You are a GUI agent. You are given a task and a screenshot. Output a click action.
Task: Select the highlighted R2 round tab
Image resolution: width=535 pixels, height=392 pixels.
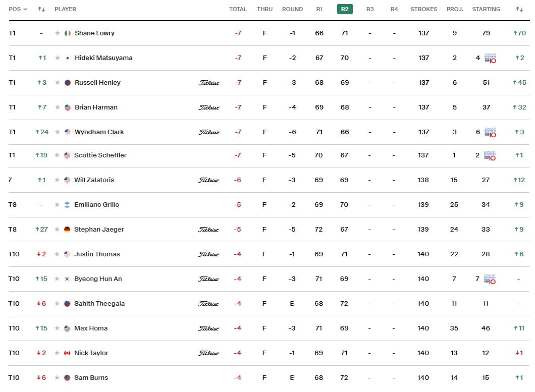[x=345, y=9]
